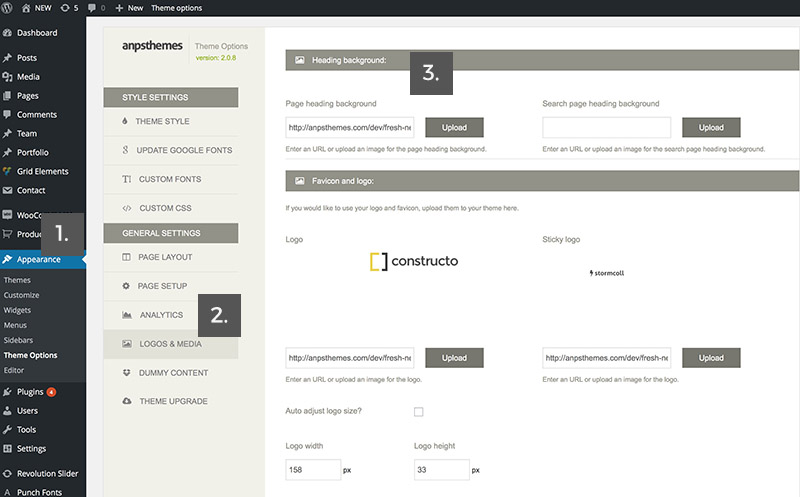Click the Logo height field

[441, 469]
